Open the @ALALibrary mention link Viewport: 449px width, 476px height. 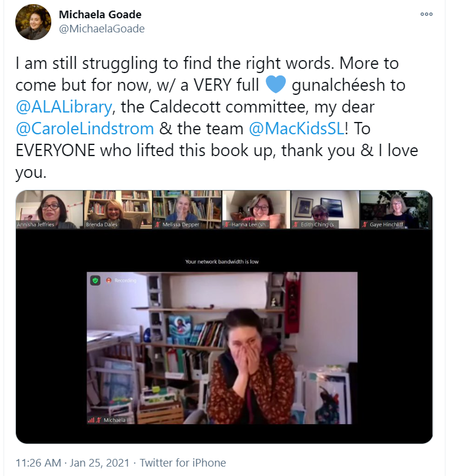(64, 107)
